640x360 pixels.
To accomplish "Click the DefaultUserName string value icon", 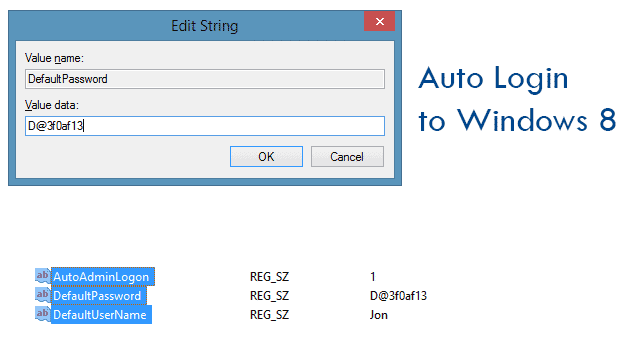I will (42, 314).
